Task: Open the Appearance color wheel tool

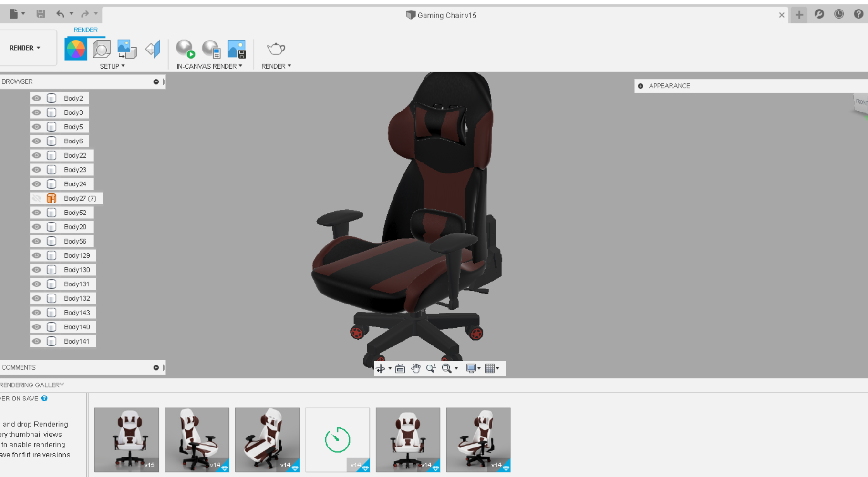Action: (x=76, y=49)
